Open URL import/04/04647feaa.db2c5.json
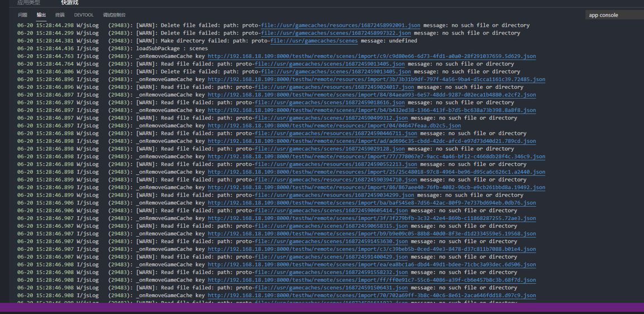Image resolution: width=644 pixels, height=314 pixels. (x=335, y=126)
